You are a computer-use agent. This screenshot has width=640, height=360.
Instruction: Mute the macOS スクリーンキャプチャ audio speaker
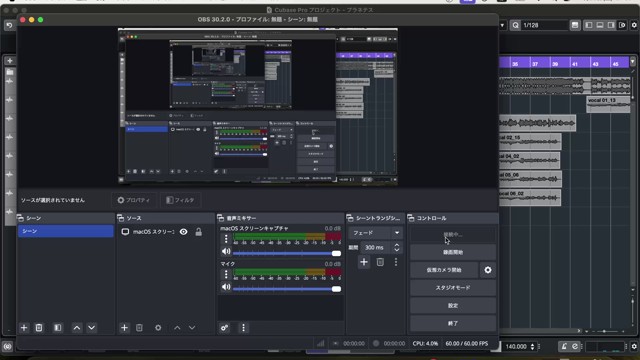coord(226,251)
